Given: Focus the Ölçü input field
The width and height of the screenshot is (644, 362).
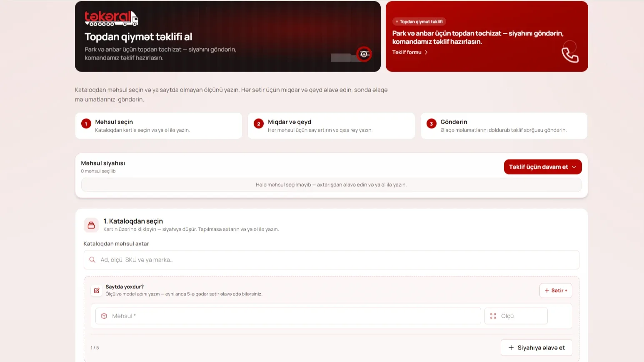Looking at the screenshot, I should [x=516, y=316].
